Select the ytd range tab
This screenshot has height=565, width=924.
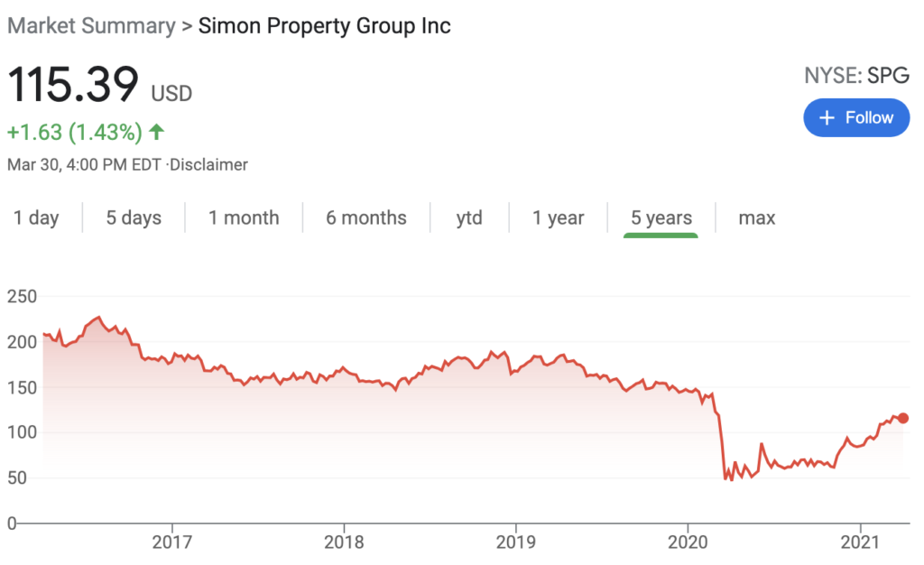pyautogui.click(x=469, y=218)
